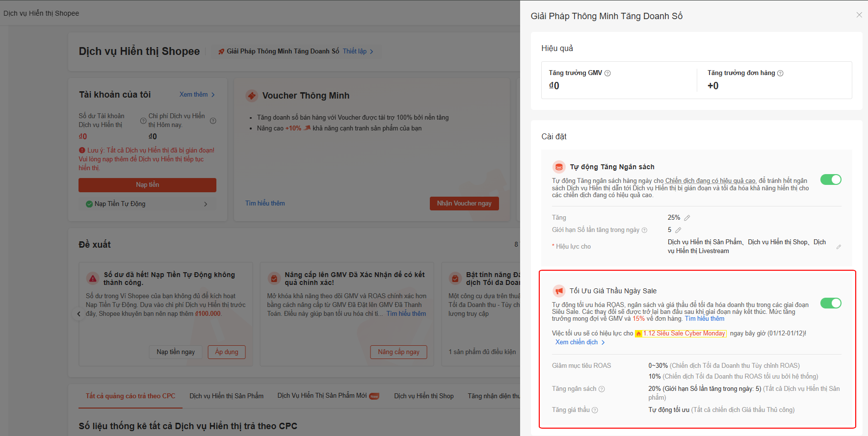The height and width of the screenshot is (436, 868).
Task: Turn off Tối Ưu Giá Thầu Ngày Sale
Action: click(830, 303)
